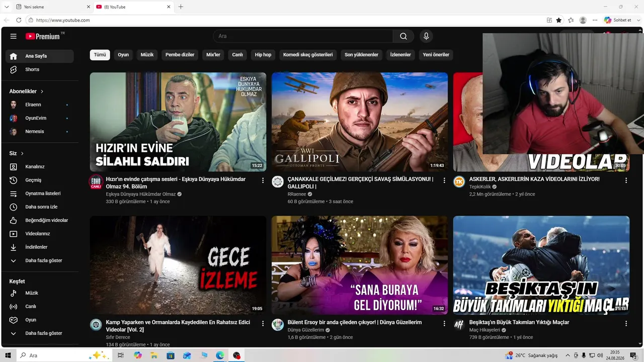Reload the page with the refresh icon
644x362 pixels.
[x=19, y=20]
